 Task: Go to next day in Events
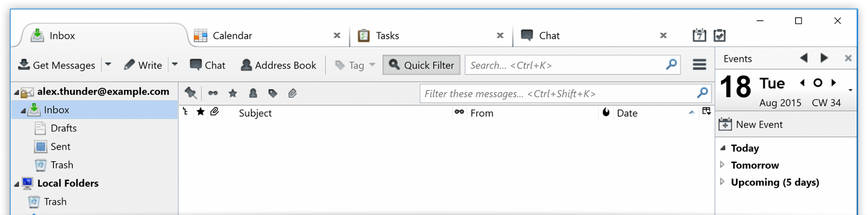[833, 83]
